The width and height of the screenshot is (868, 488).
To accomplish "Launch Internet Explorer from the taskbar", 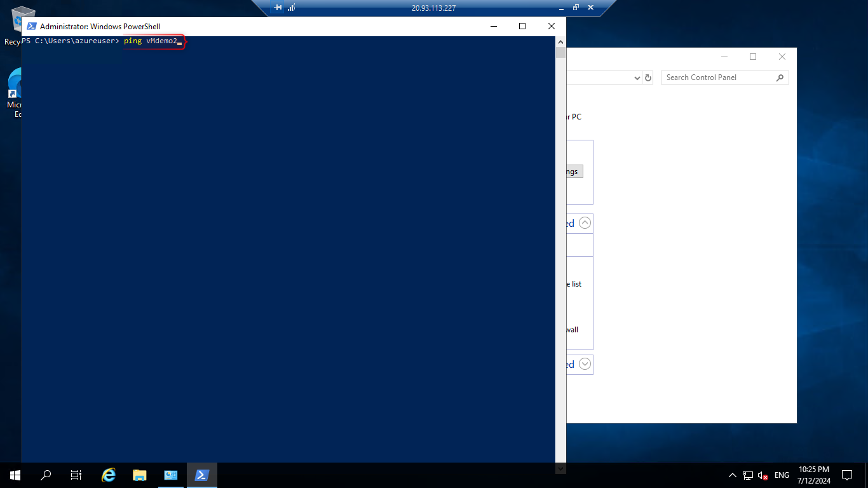I will (x=109, y=475).
